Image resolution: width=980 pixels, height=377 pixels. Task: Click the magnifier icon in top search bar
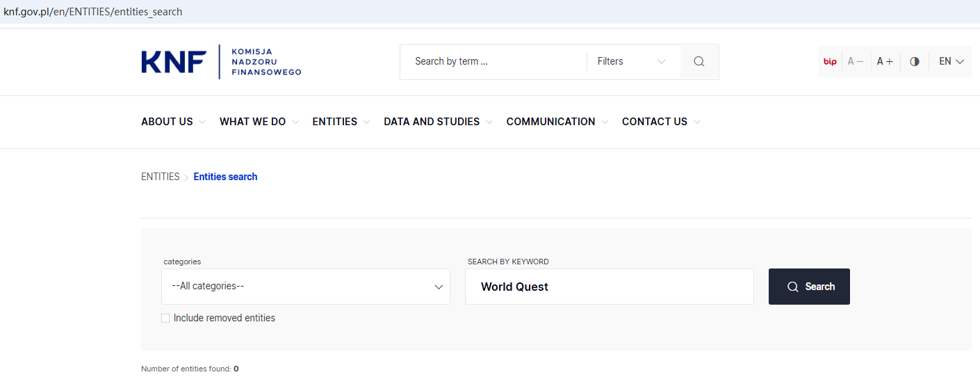point(699,62)
